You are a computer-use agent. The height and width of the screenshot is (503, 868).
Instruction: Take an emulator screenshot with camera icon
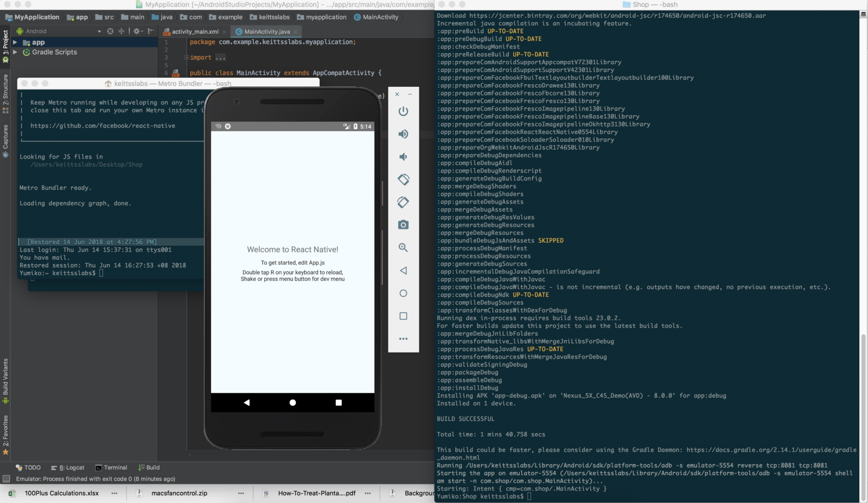click(403, 225)
